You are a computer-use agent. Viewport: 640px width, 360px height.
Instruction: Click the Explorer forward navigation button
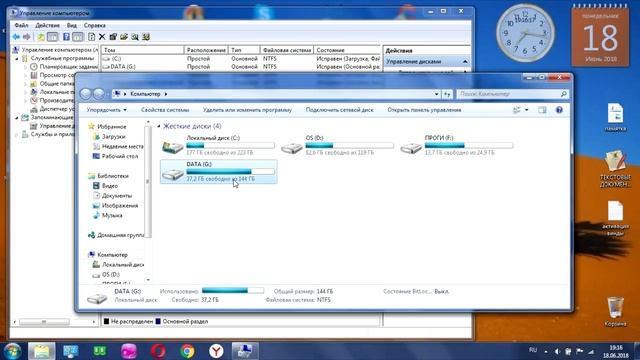pos(99,94)
